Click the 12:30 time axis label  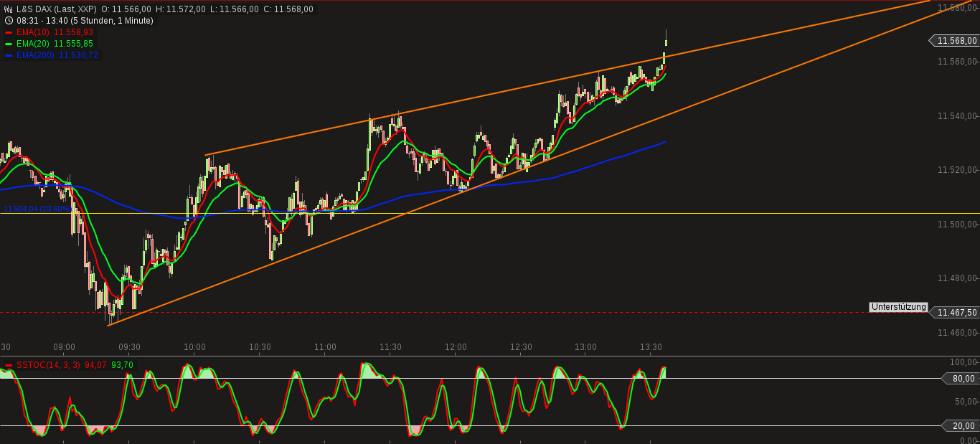pyautogui.click(x=521, y=347)
